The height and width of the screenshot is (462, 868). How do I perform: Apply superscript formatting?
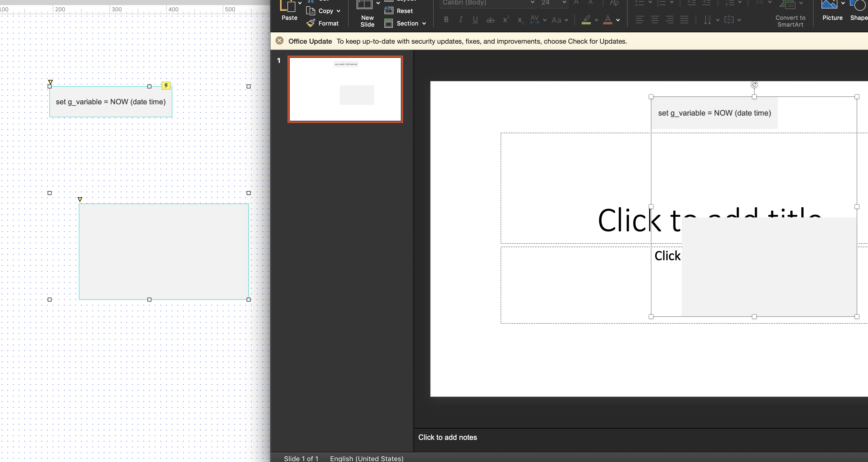pyautogui.click(x=505, y=20)
